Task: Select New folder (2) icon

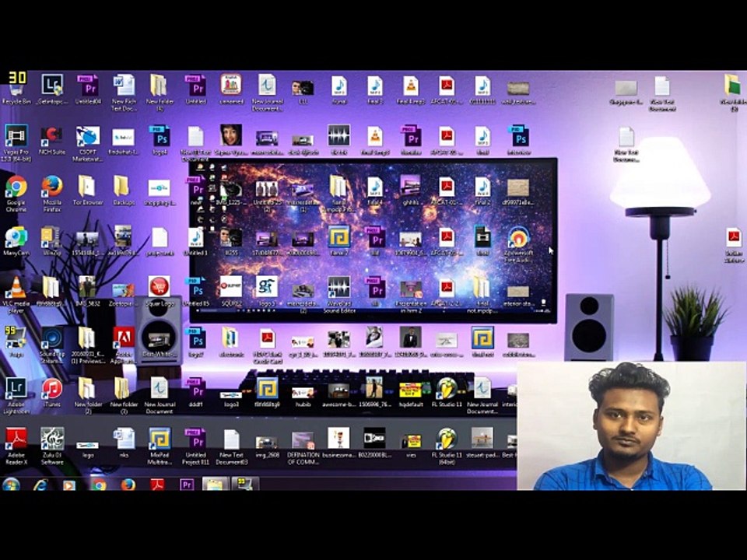Action: point(88,395)
